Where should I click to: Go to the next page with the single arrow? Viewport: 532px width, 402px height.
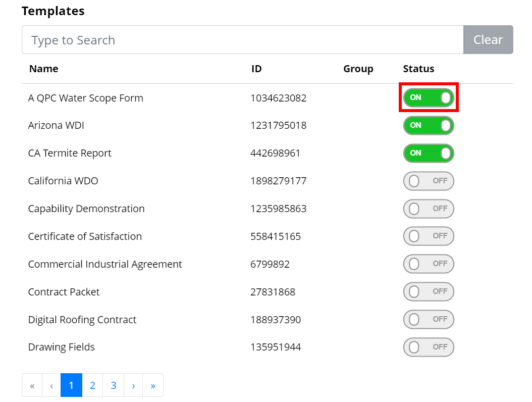(x=133, y=385)
